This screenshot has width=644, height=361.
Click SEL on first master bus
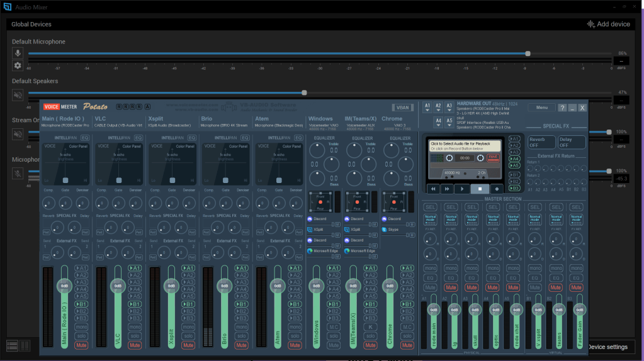click(430, 207)
